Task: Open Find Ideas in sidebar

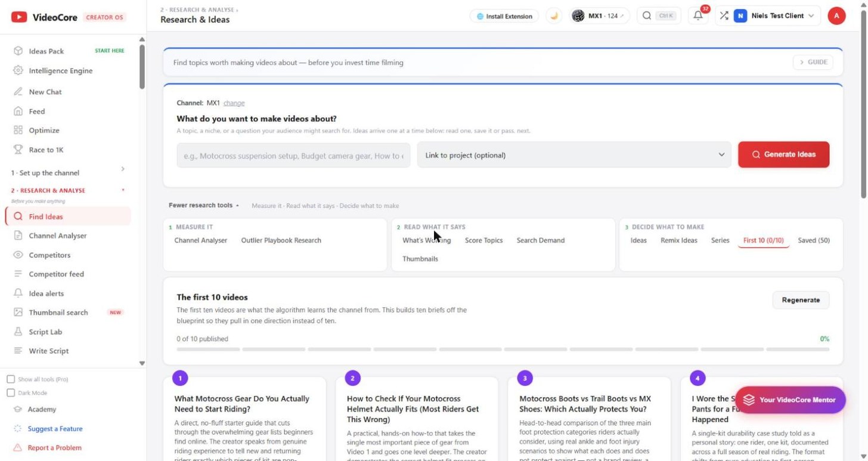Action: [x=68, y=216]
